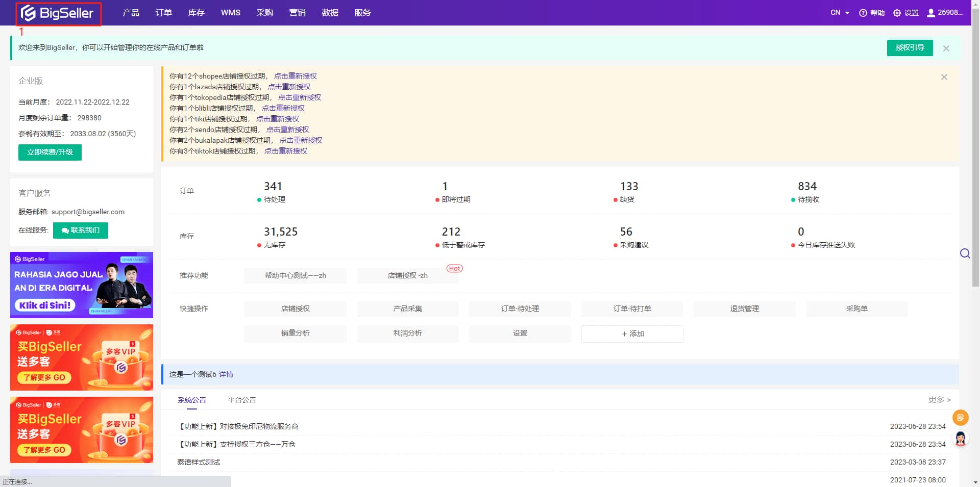Click the magnifier search icon on right edge
This screenshot has height=487, width=980.
tap(965, 253)
